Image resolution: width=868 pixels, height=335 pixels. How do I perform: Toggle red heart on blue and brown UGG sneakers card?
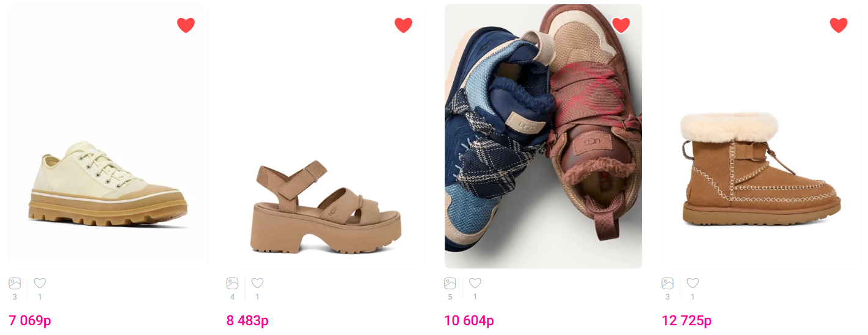(621, 25)
